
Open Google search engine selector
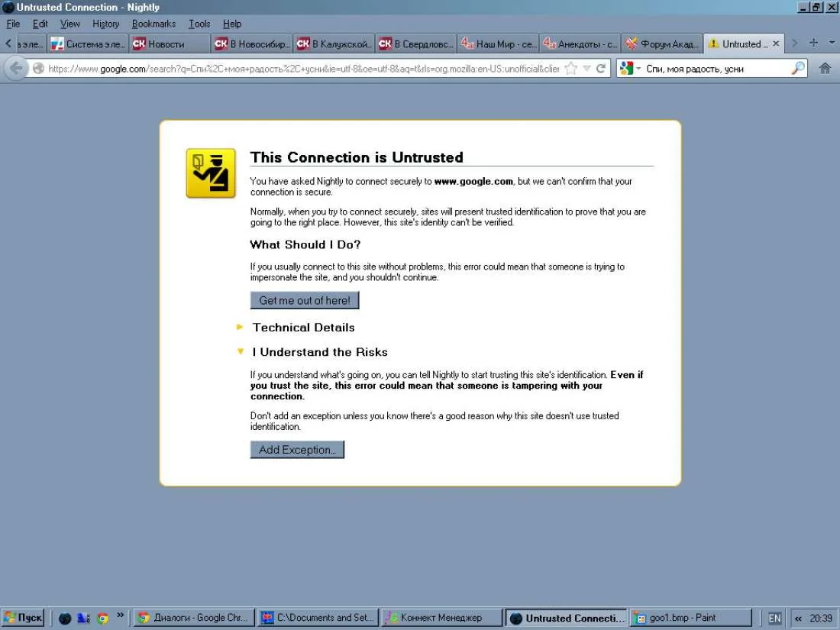(x=631, y=69)
